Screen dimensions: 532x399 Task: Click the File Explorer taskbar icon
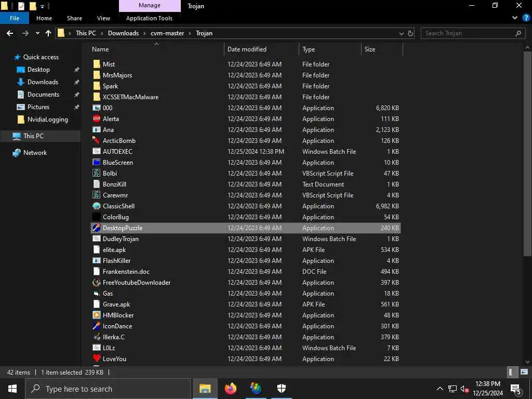click(205, 389)
